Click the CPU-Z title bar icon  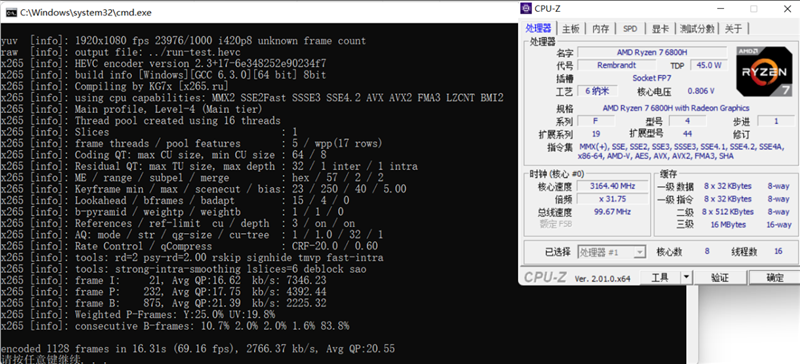click(x=527, y=9)
